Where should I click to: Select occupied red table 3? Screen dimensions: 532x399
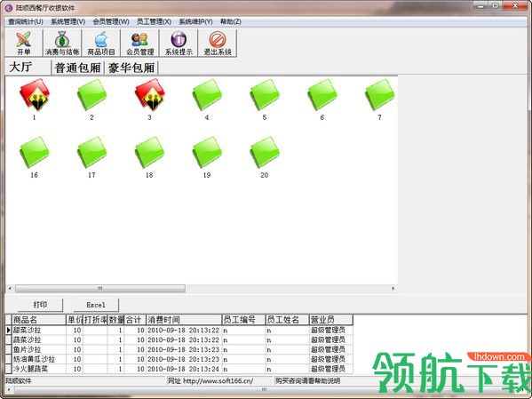149,95
